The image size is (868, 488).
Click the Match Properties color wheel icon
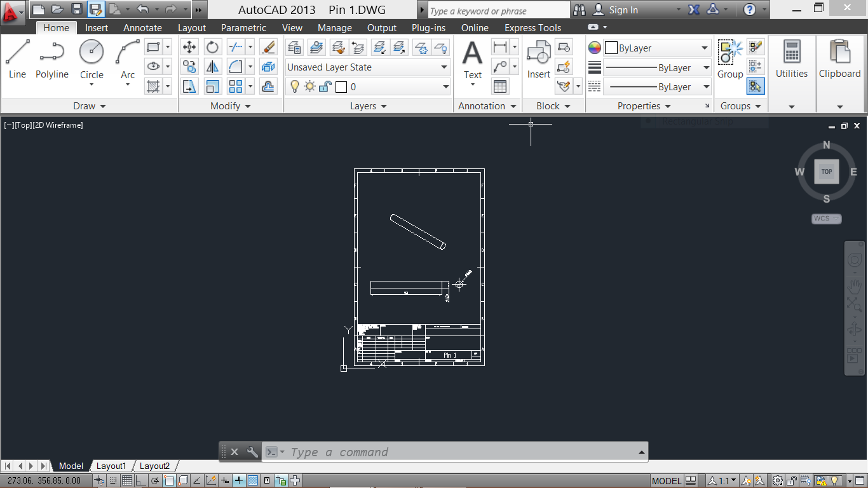[594, 48]
